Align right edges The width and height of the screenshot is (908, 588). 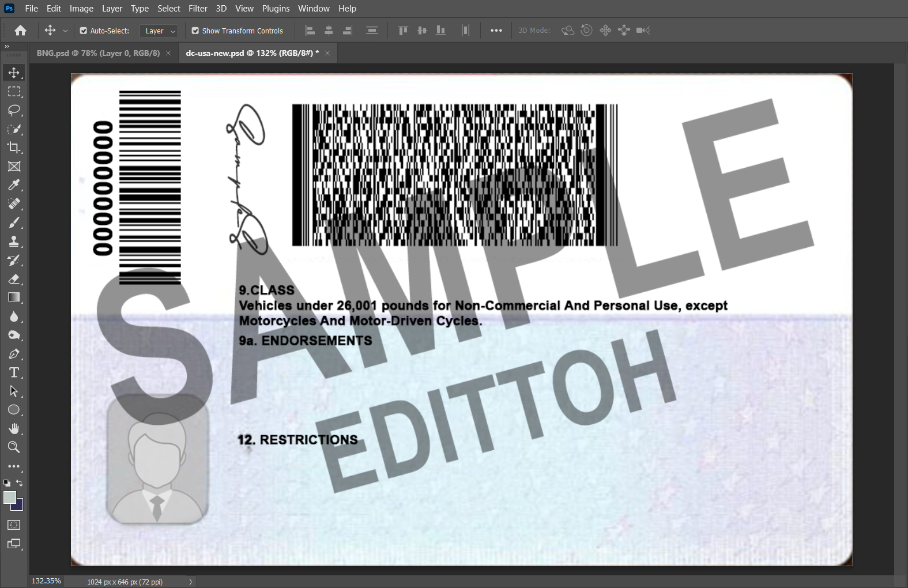348,31
